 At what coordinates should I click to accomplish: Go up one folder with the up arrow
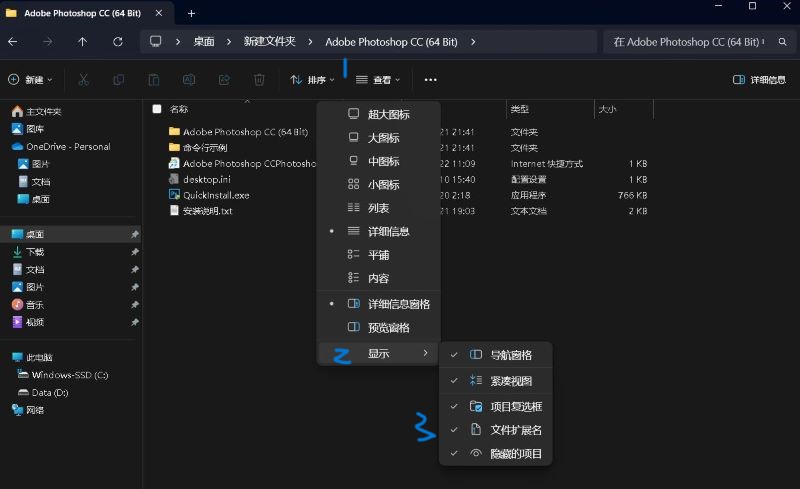tap(82, 42)
